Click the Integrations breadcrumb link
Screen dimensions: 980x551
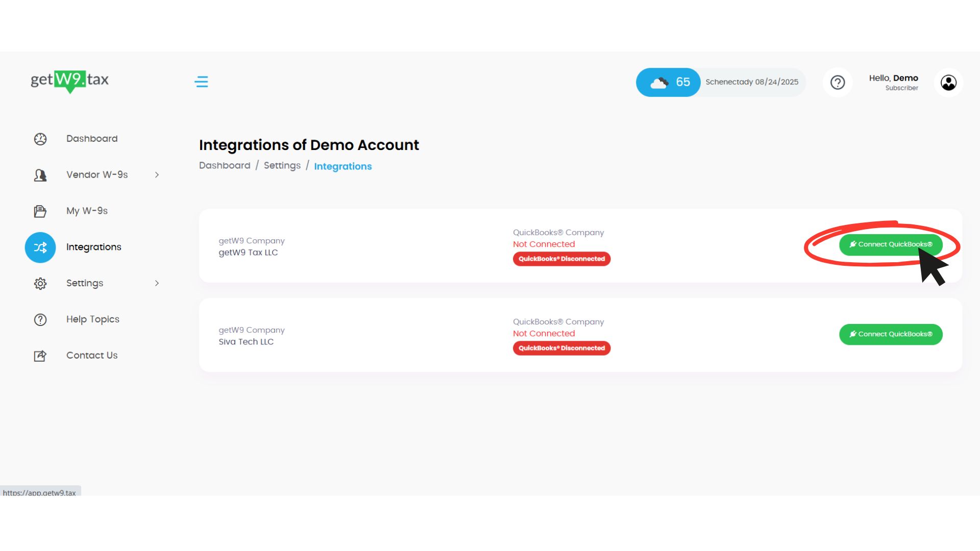pos(343,166)
